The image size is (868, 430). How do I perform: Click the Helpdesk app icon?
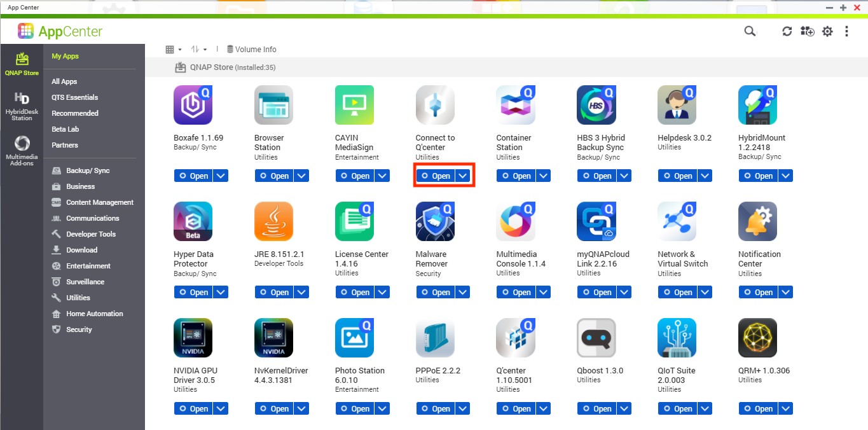click(677, 105)
